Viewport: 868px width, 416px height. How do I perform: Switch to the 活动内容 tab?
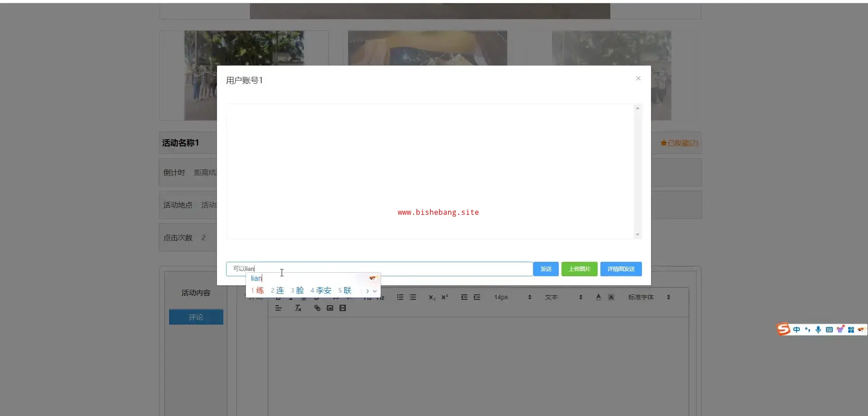tap(196, 293)
